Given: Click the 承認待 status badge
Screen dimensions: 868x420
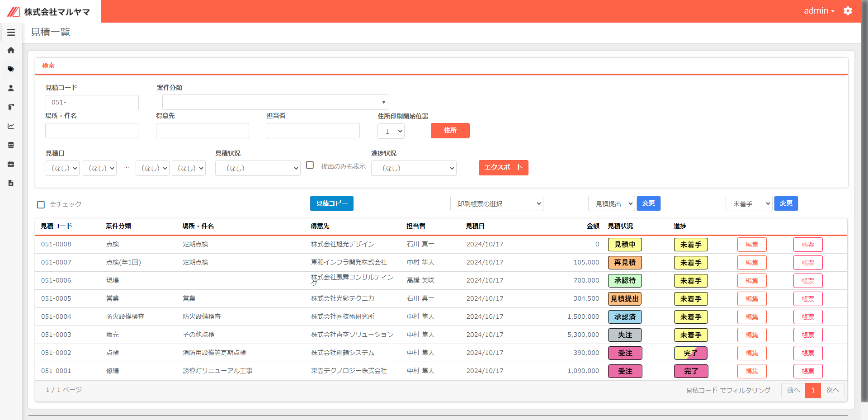Looking at the screenshot, I should click(625, 281).
